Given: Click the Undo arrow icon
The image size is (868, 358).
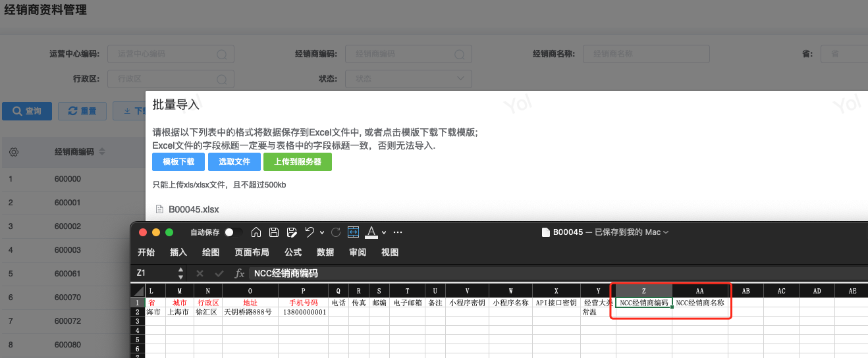Looking at the screenshot, I should click(x=310, y=232).
